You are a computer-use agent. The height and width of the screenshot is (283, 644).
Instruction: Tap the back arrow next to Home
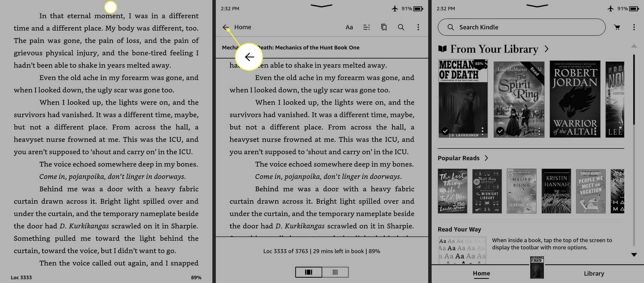(x=226, y=27)
